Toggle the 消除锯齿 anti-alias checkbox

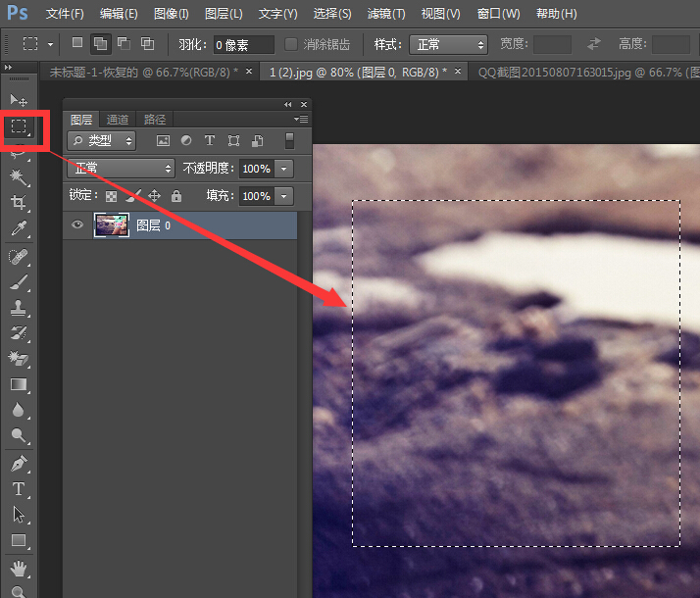point(291,44)
